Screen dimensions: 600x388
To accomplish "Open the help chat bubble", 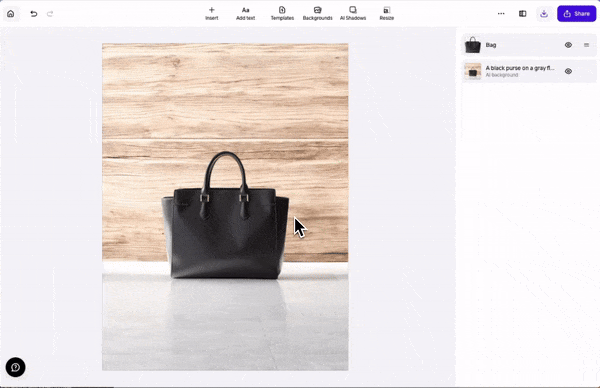I will pos(15,367).
